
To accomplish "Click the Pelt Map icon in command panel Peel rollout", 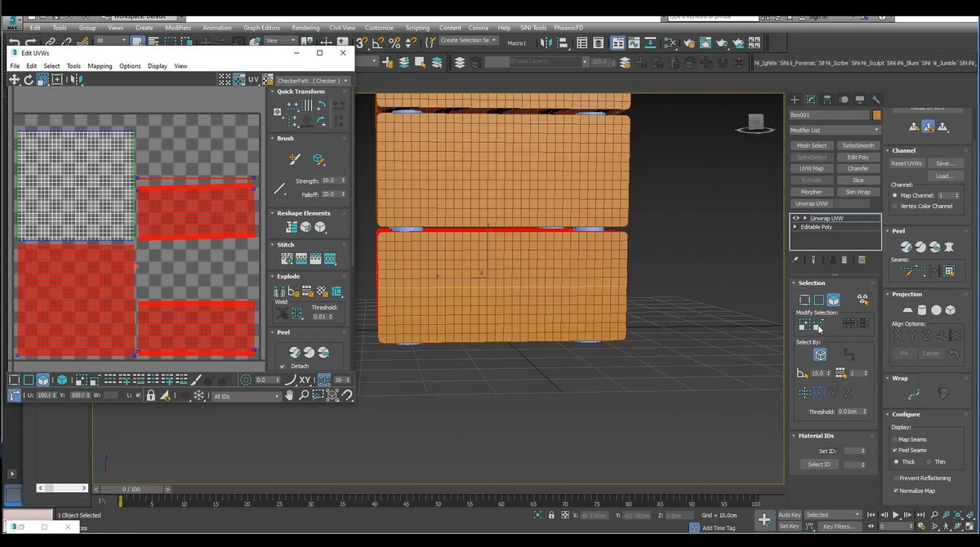I will point(949,247).
